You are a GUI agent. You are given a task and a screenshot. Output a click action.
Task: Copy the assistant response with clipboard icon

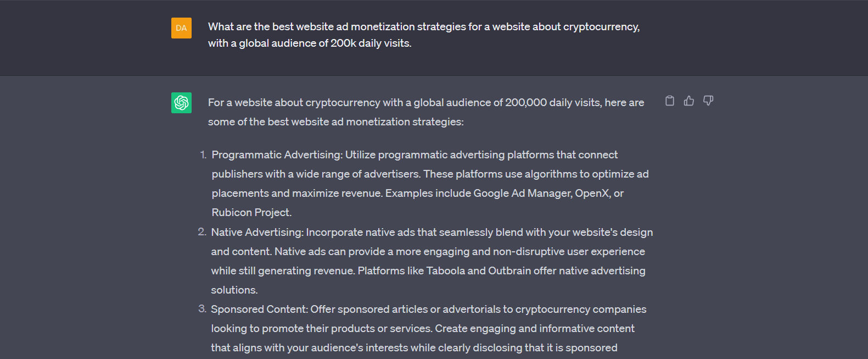coord(670,101)
